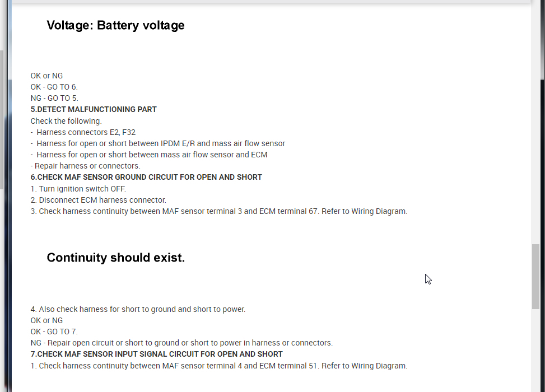The height and width of the screenshot is (392, 545).
Task: Click the 'ECM terminal 51' continuity check line
Action: pyautogui.click(x=218, y=366)
